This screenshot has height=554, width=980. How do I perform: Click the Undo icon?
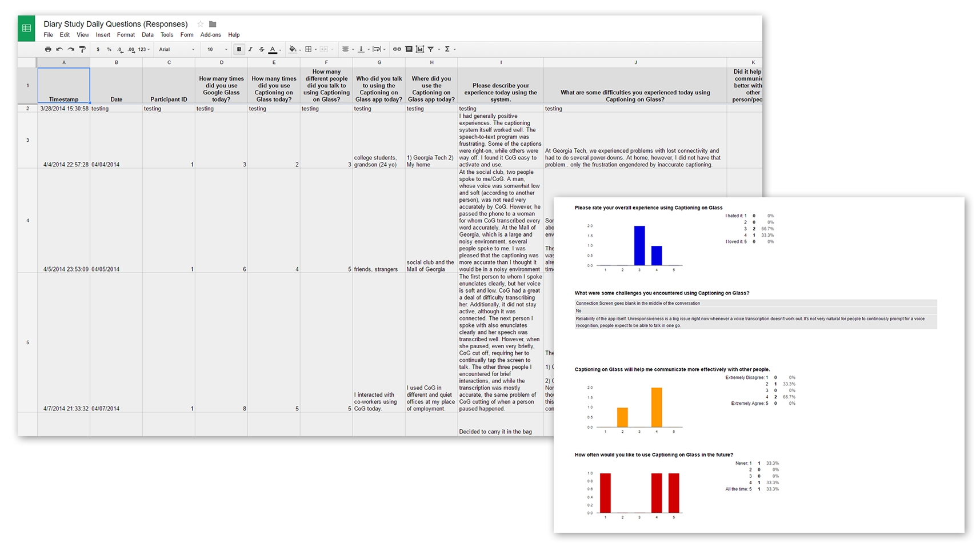point(59,49)
